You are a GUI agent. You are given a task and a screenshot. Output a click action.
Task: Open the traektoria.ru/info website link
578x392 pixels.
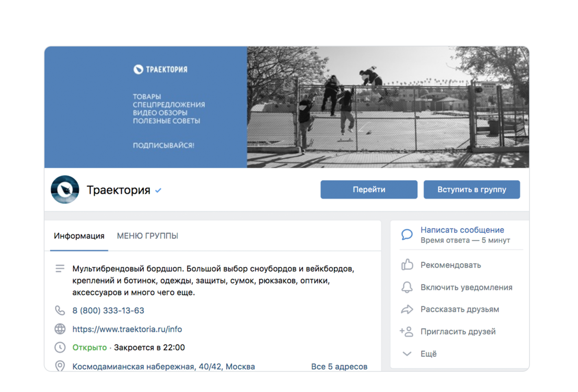pos(127,329)
